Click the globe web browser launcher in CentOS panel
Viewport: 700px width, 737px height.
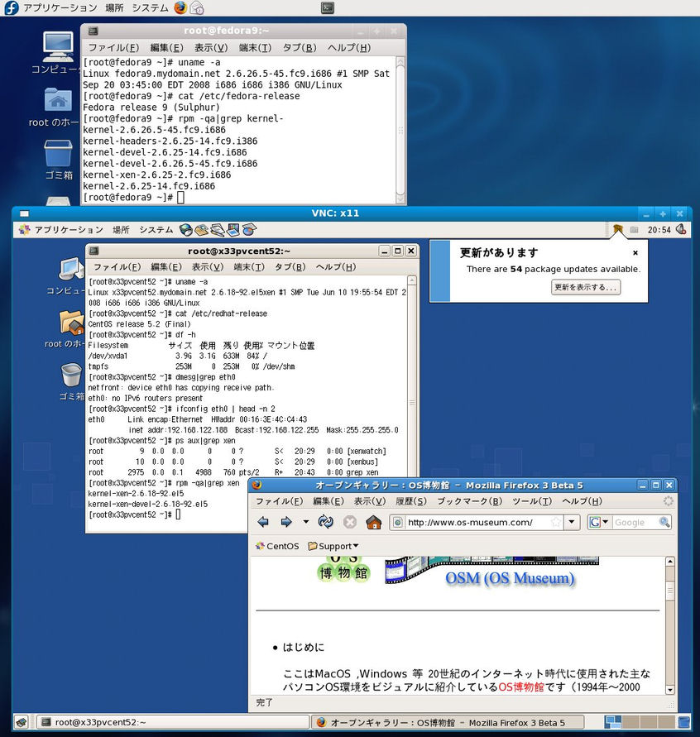(186, 230)
